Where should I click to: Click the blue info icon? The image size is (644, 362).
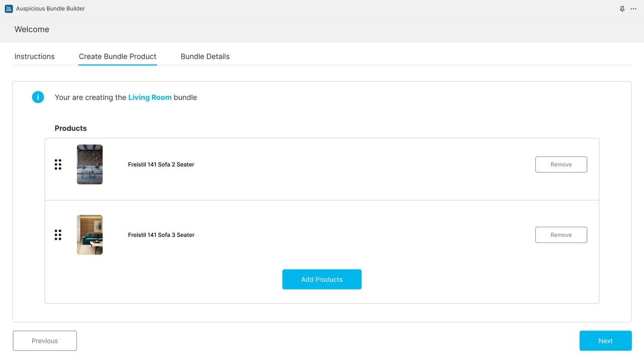[x=38, y=97]
